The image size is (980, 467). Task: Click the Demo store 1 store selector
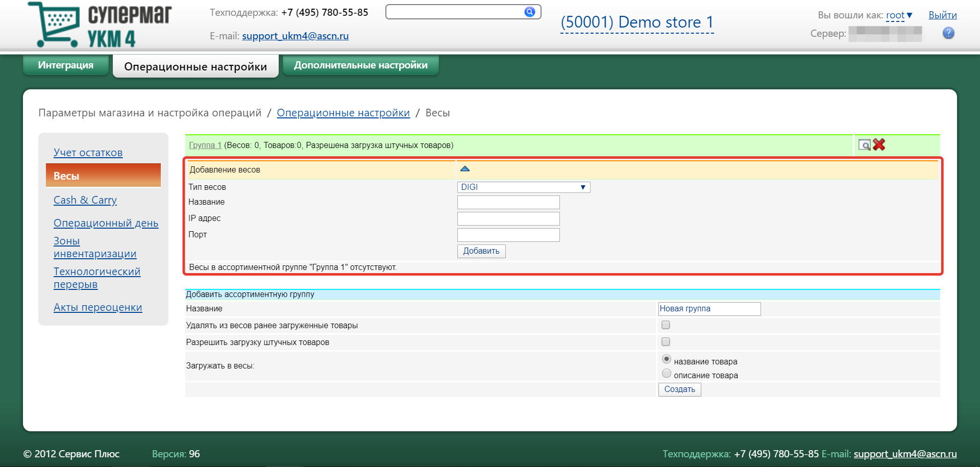coord(636,22)
